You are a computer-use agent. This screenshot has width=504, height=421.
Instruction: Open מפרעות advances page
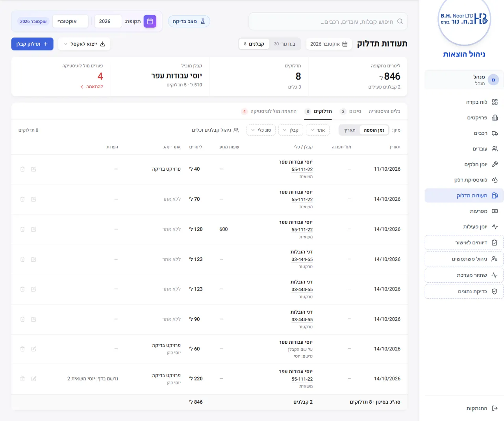(464, 211)
